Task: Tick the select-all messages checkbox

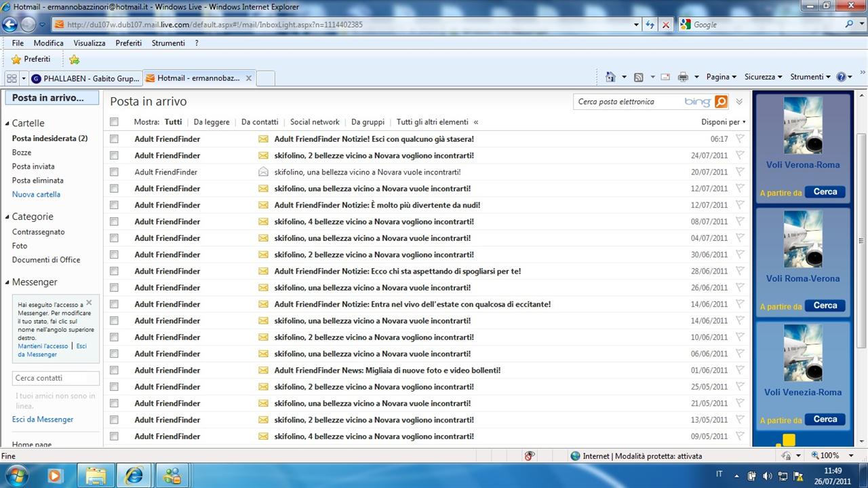Action: pos(114,122)
